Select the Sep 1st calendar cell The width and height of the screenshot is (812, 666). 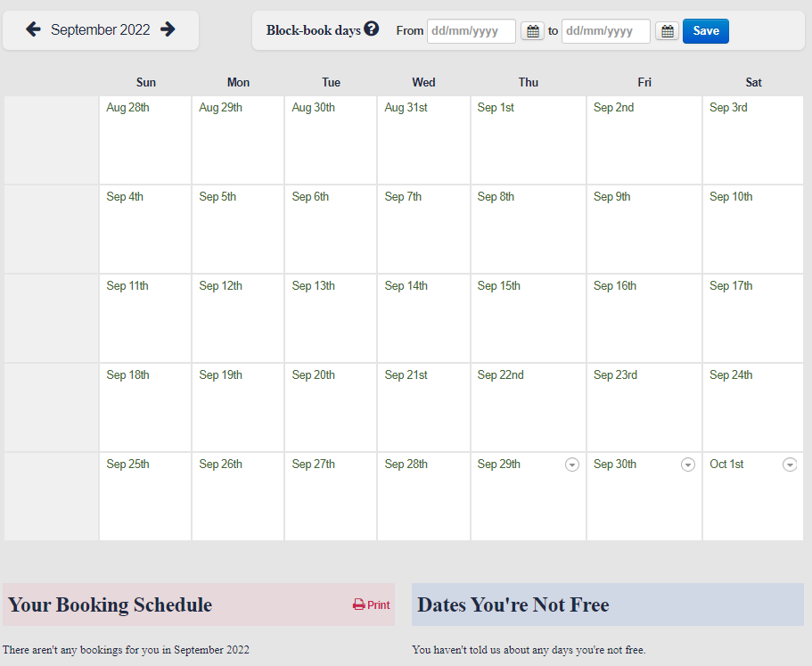click(x=528, y=140)
